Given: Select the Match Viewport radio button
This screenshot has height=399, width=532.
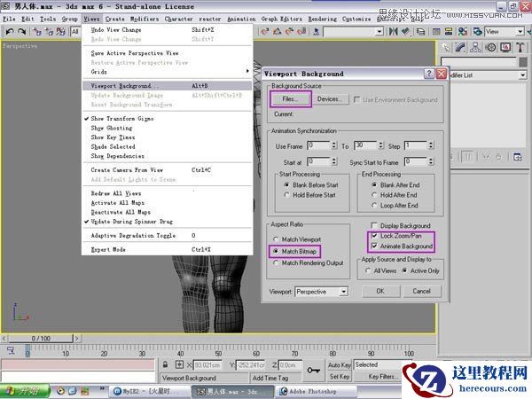Looking at the screenshot, I should point(276,239).
